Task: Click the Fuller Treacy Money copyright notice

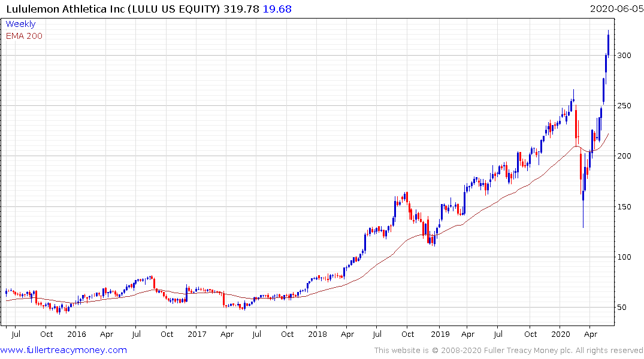Action: click(509, 351)
